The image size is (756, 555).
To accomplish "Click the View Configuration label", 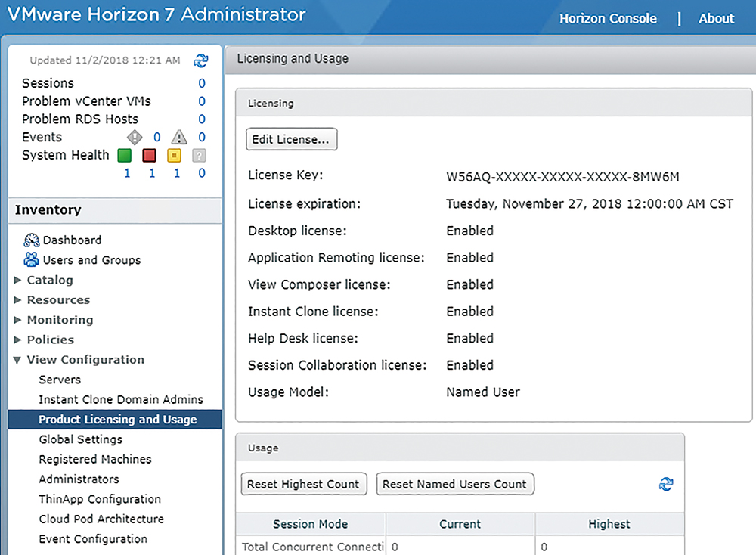I will coord(86,360).
